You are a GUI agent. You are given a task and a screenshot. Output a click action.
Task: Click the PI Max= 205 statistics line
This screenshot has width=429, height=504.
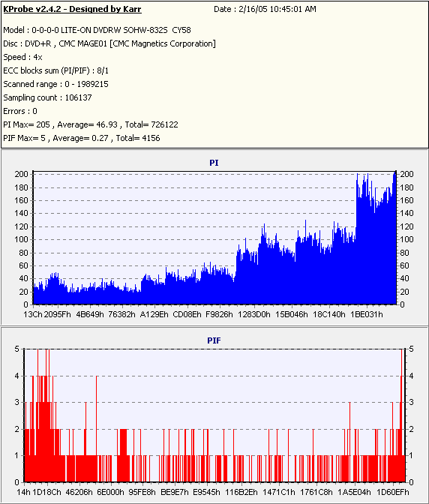tap(91, 124)
